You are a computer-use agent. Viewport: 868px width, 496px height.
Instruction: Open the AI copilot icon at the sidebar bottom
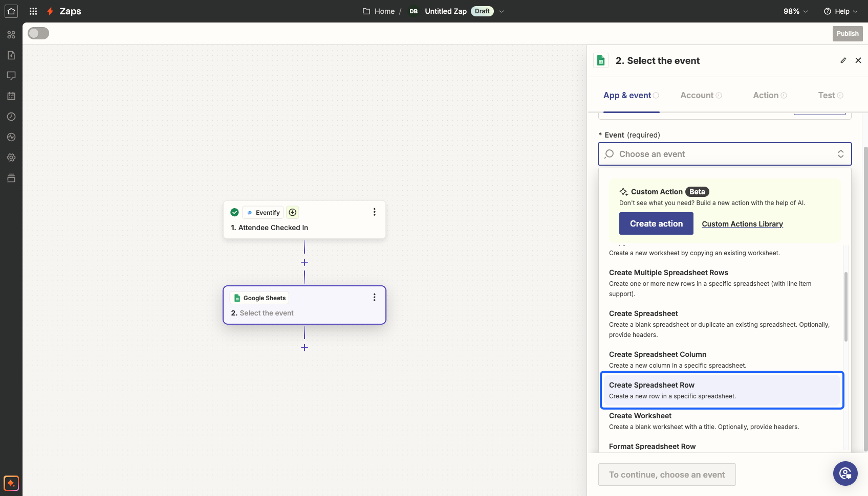point(11,483)
